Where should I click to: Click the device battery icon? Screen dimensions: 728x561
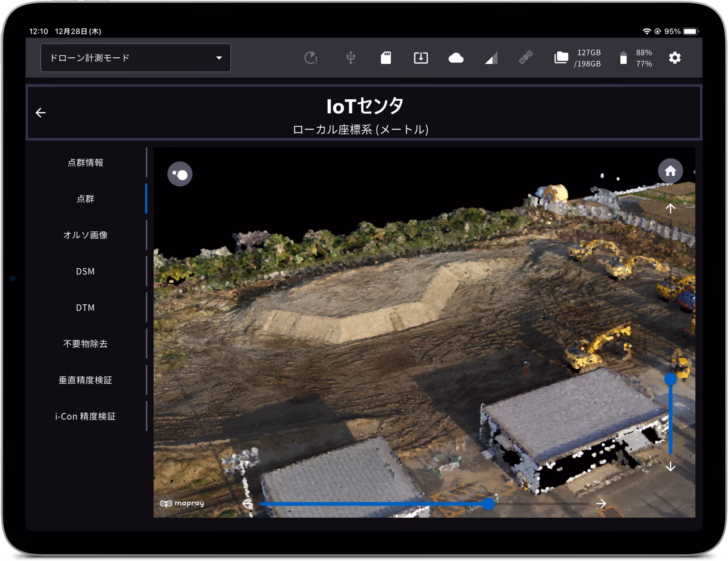pos(623,58)
